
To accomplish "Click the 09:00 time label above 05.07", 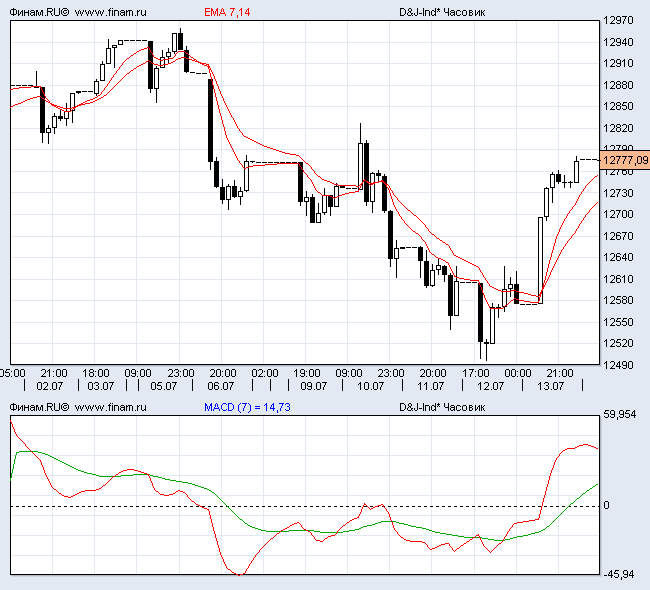I will pos(138,373).
